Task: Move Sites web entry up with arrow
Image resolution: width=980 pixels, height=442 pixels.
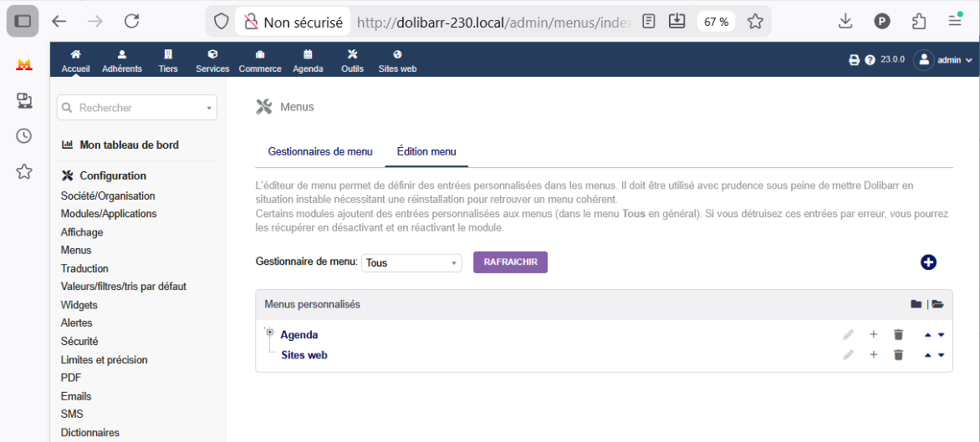Action: pos(927,355)
